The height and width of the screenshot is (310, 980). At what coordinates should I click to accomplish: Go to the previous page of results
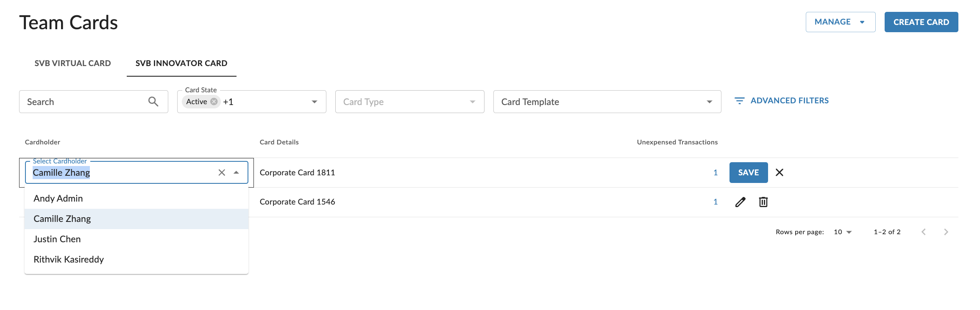pyautogui.click(x=924, y=232)
